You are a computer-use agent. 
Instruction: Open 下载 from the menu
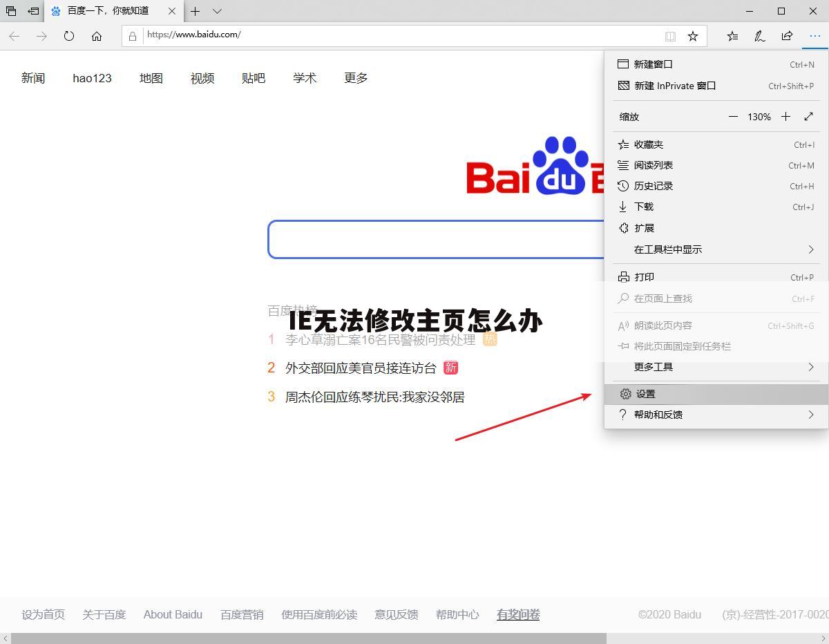click(716, 207)
